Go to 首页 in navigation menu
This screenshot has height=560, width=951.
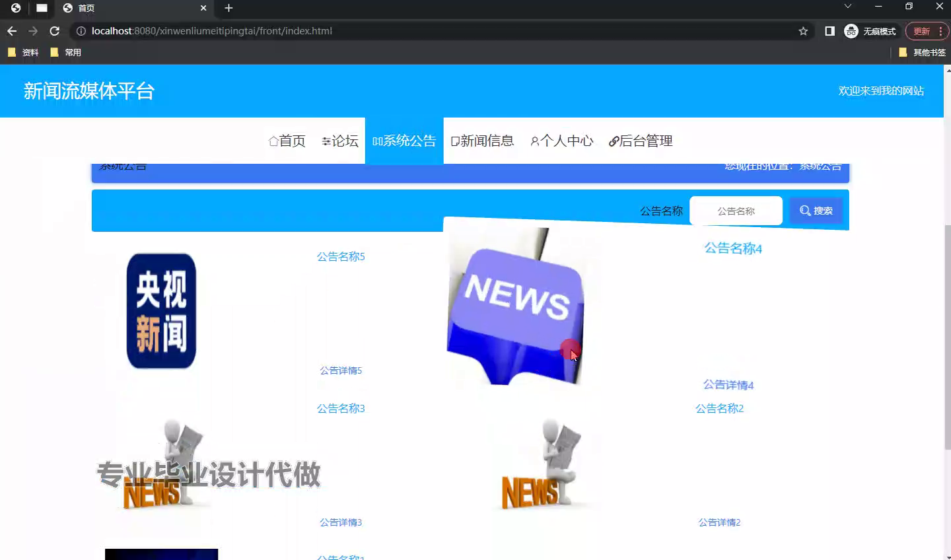click(x=287, y=141)
